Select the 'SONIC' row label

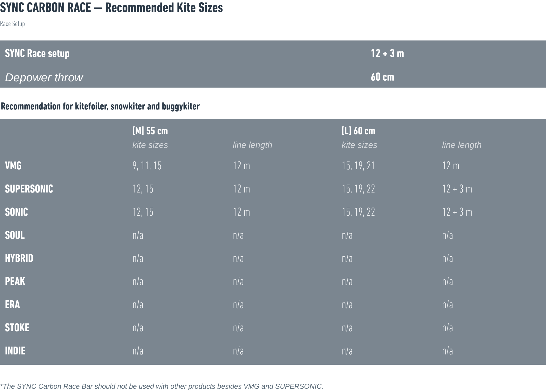pos(16,212)
